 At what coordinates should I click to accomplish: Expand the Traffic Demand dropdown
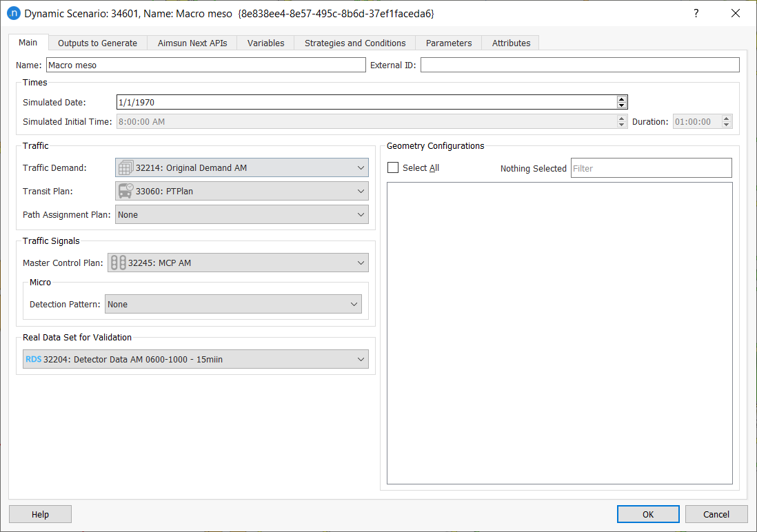pyautogui.click(x=361, y=168)
